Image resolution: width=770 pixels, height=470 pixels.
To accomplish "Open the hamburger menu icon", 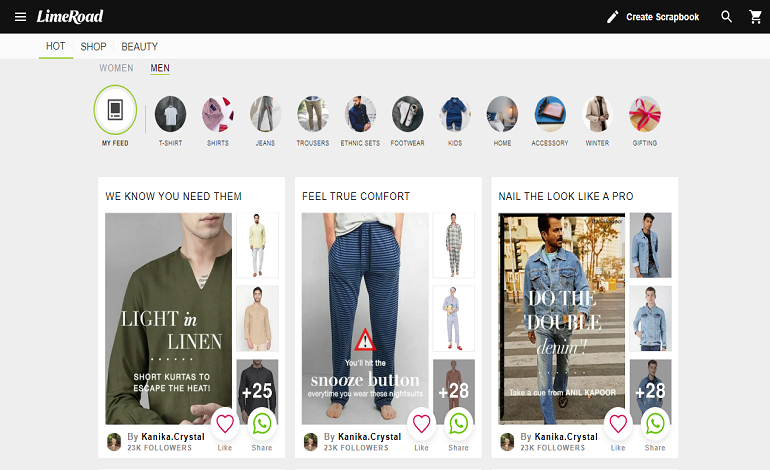I will click(20, 17).
